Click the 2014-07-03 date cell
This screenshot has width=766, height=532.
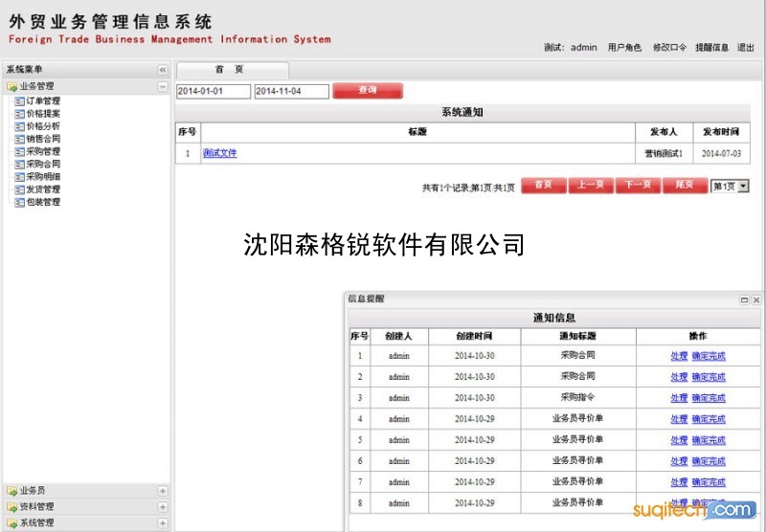pos(722,154)
